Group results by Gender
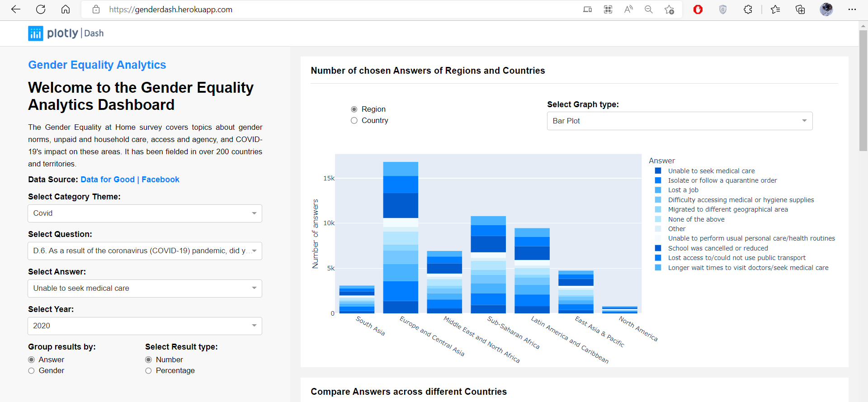868x402 pixels. (32, 371)
